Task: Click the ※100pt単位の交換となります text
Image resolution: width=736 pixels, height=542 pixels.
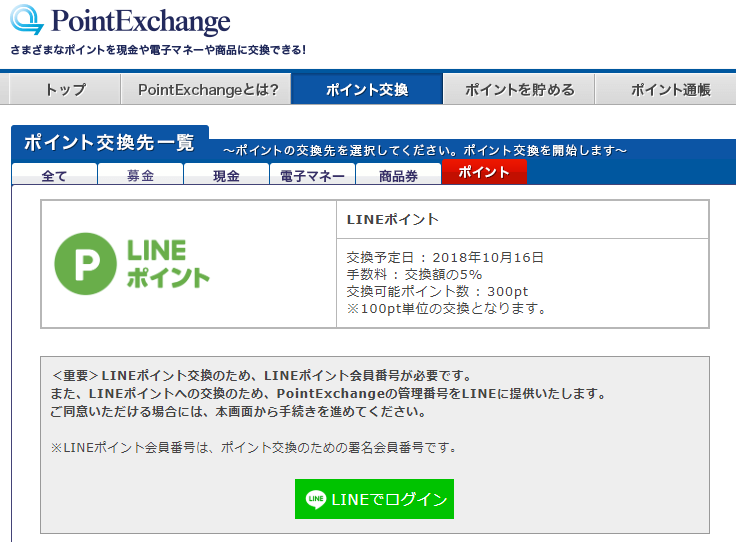Action: point(446,308)
